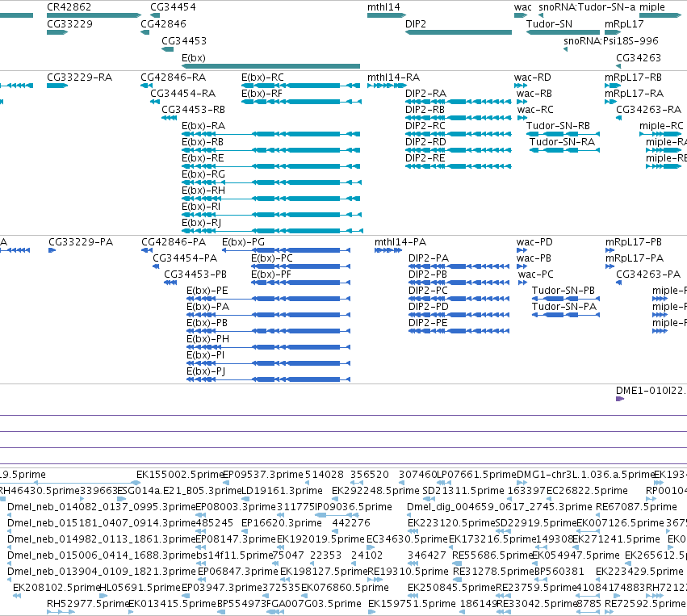Open the CG34453-RB transcript label
The width and height of the screenshot is (687, 616).
[x=193, y=110]
